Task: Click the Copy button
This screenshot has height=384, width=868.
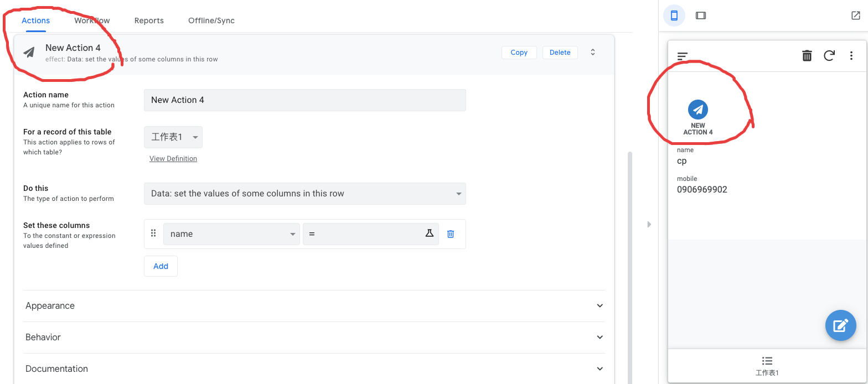Action: click(x=519, y=53)
